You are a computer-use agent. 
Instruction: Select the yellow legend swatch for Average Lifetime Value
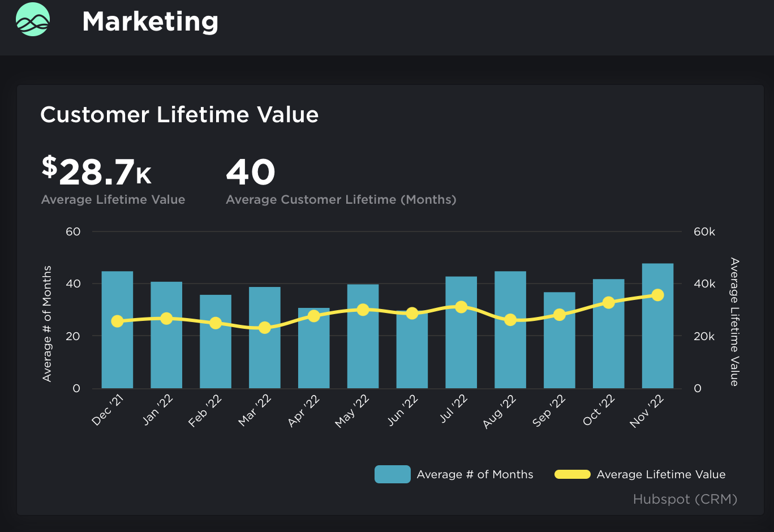[x=572, y=474]
